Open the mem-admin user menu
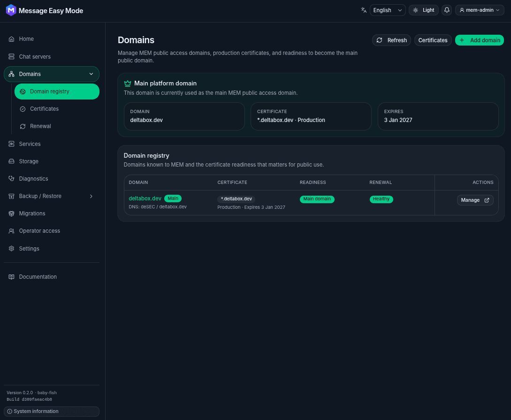Image resolution: width=511 pixels, height=420 pixels. (x=480, y=10)
